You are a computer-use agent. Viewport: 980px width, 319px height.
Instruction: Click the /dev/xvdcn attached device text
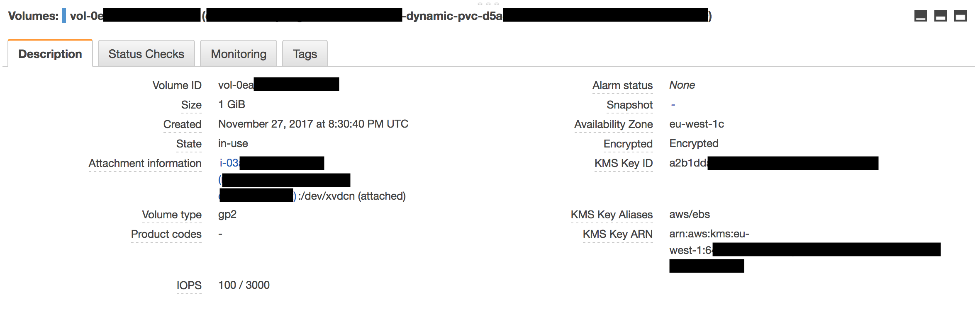point(352,196)
